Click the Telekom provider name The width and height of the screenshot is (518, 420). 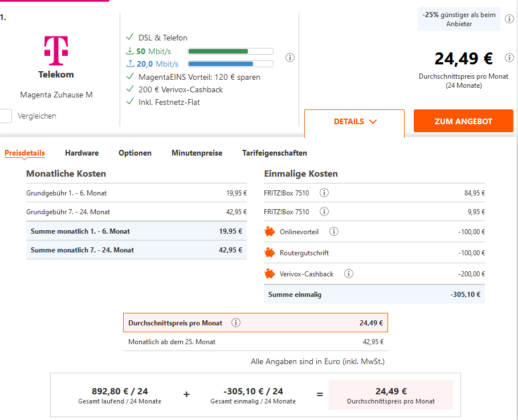(x=56, y=75)
